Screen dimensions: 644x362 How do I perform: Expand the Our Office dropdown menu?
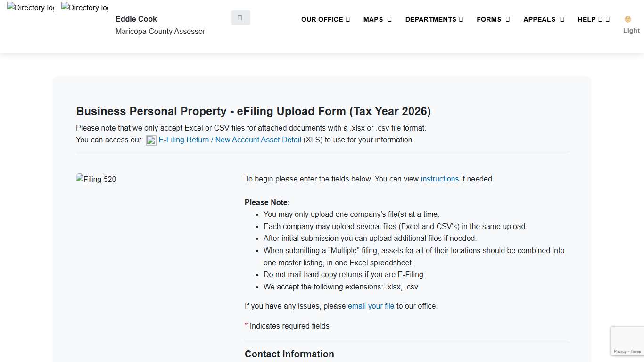click(325, 19)
